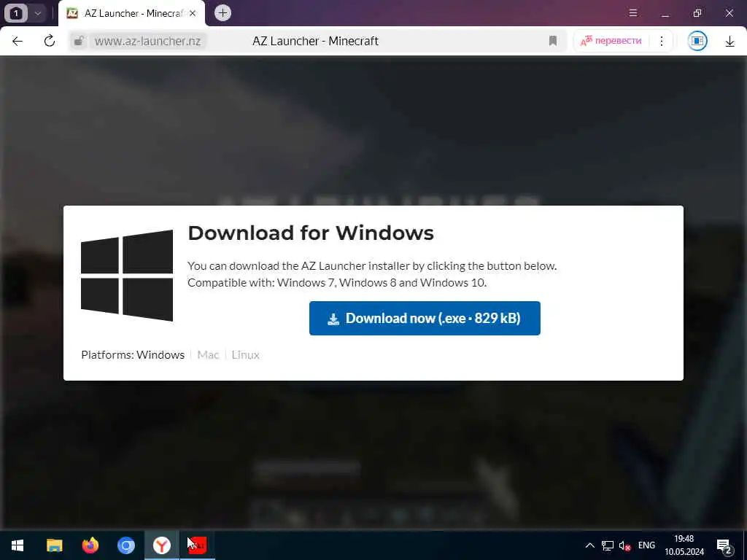The width and height of the screenshot is (747, 560).
Task: Click the page title AZ Launcher - Minecraft
Action: [315, 41]
